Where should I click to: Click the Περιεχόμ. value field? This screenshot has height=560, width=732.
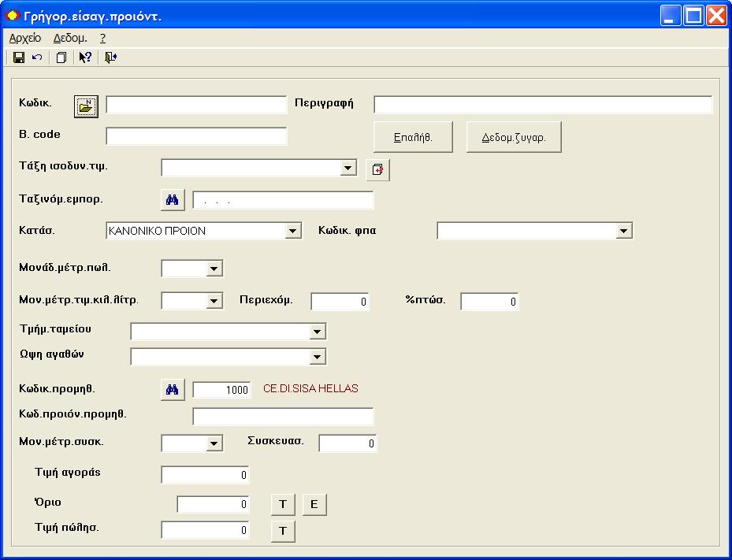340,302
